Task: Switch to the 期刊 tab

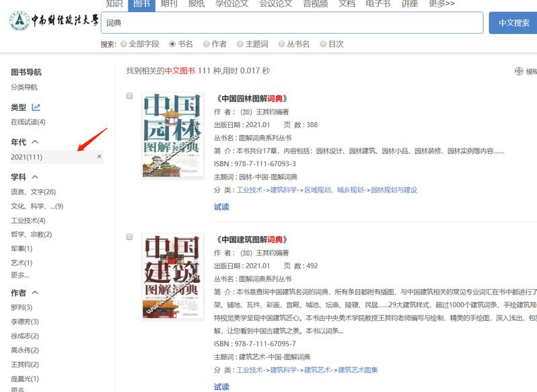Action: coord(169,4)
